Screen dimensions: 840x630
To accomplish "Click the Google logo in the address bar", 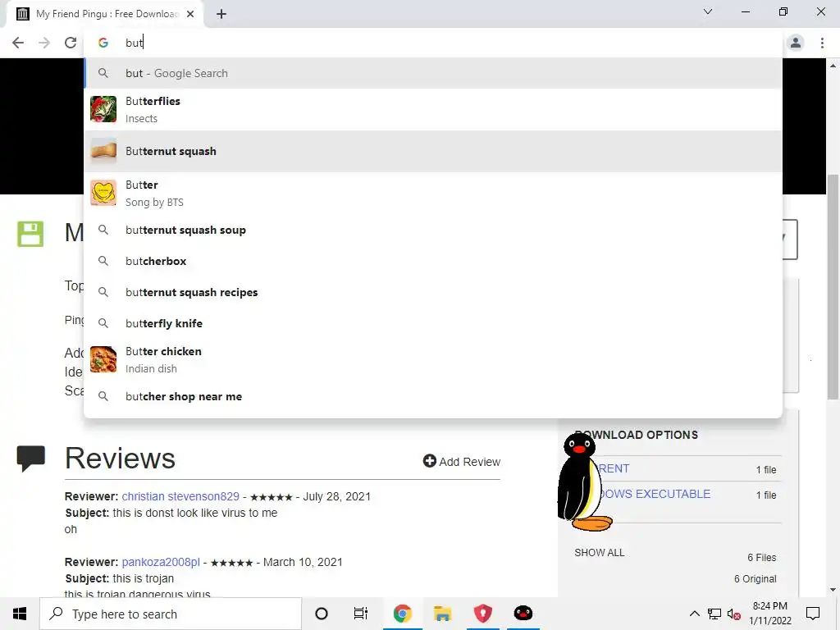I will pos(103,43).
